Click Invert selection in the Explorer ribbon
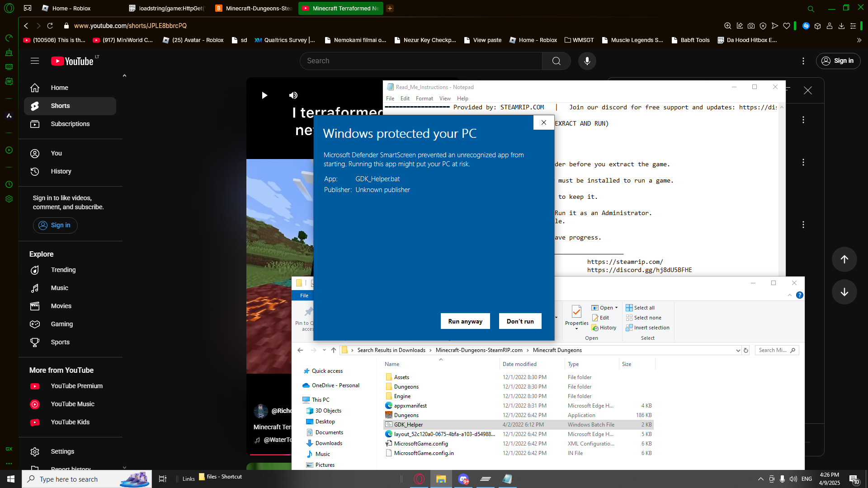This screenshot has width=868, height=488. [647, 328]
